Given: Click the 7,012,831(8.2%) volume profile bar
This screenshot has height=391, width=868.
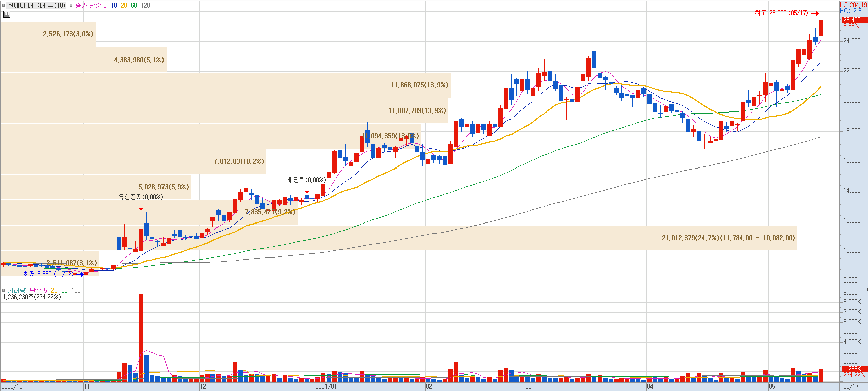Looking at the screenshot, I should 133,161.
